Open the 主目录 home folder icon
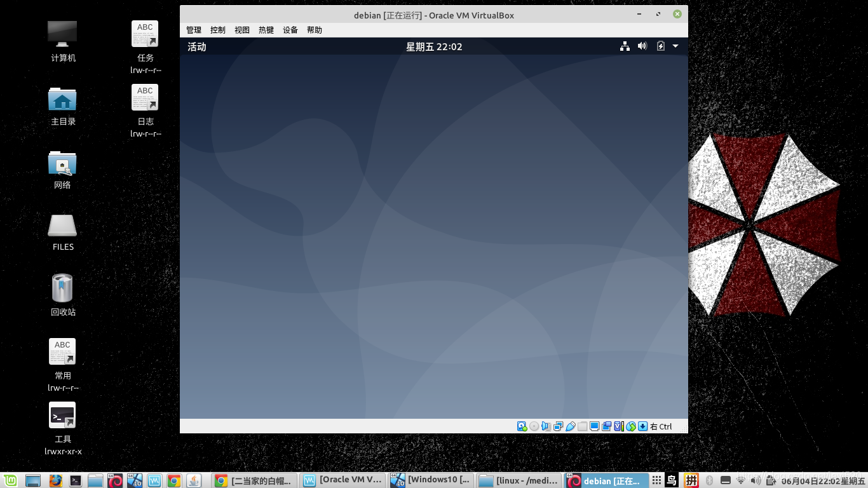This screenshot has height=488, width=868. tap(62, 98)
